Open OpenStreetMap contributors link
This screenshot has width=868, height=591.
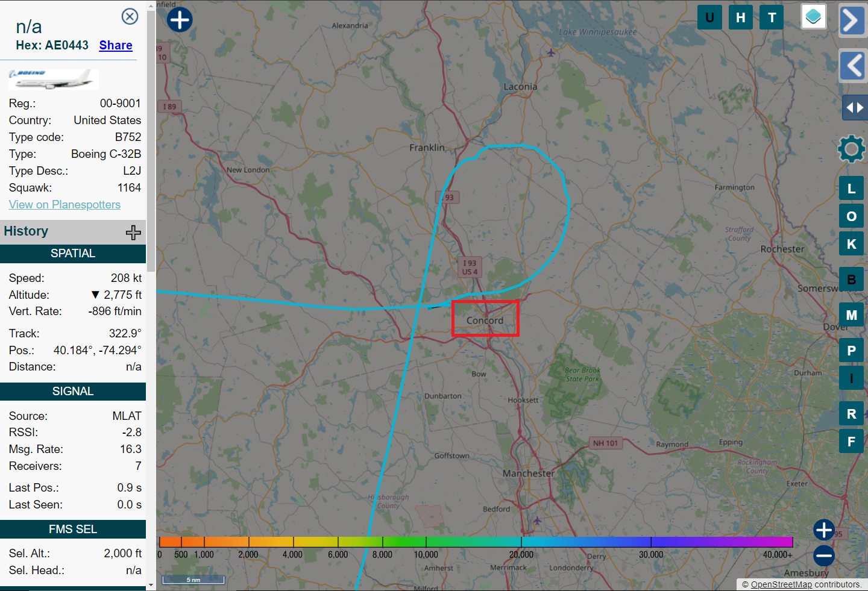pos(781,584)
